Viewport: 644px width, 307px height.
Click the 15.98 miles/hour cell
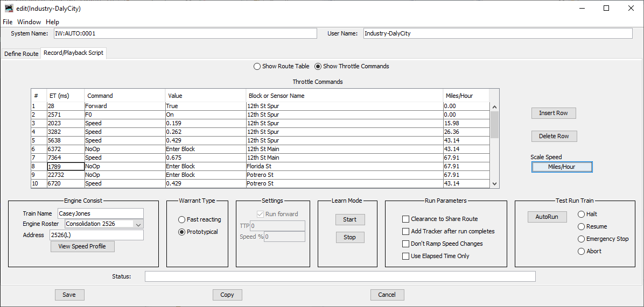(466, 123)
